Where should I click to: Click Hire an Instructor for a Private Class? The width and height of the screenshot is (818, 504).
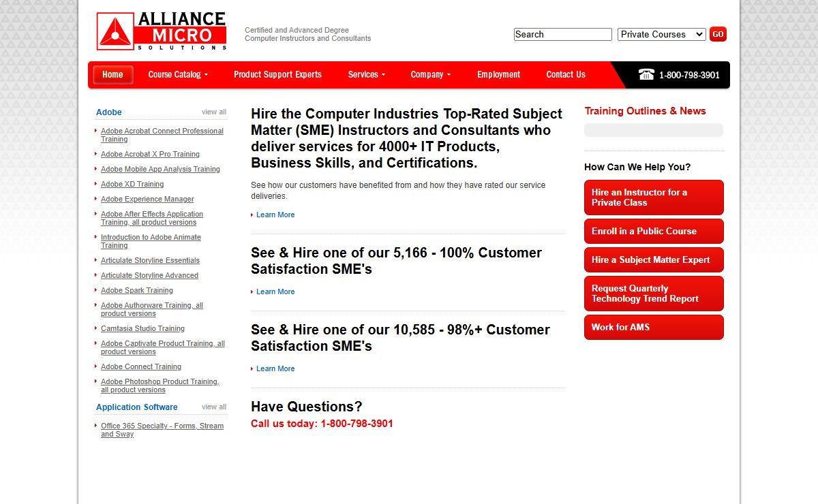tap(654, 198)
